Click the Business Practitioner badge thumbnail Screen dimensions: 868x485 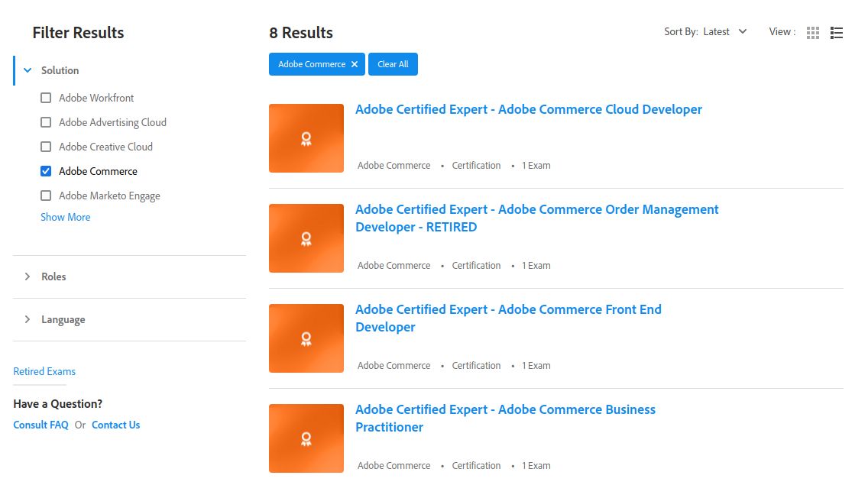(306, 438)
